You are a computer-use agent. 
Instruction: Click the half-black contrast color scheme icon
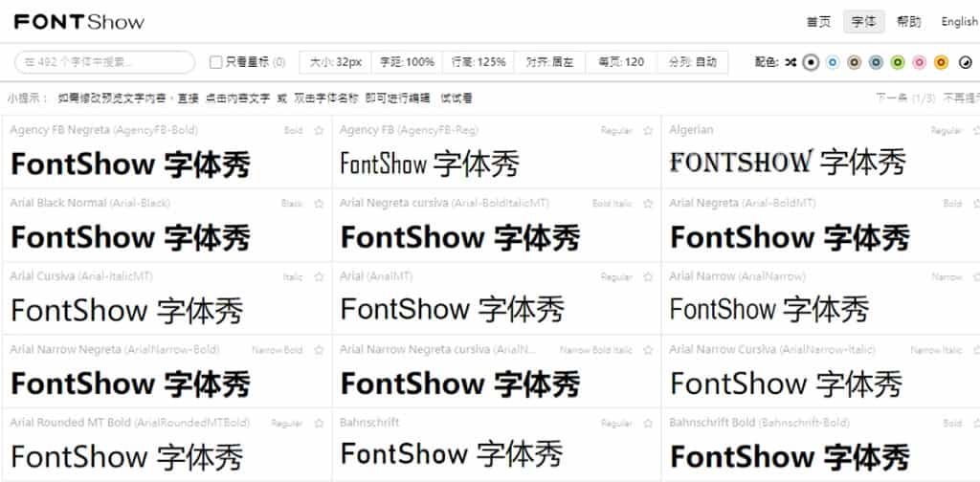point(965,62)
